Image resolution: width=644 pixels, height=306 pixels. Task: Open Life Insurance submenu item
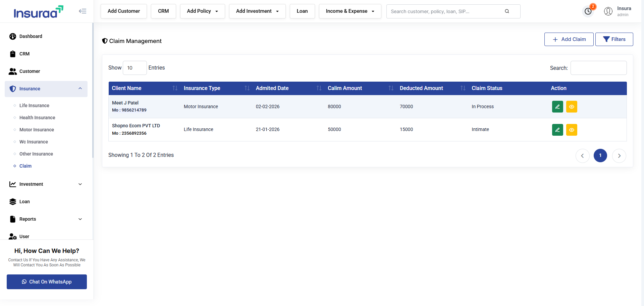click(34, 105)
